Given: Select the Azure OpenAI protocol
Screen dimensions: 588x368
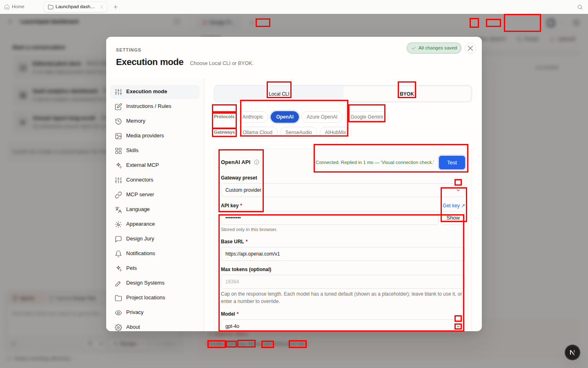Looking at the screenshot, I should pyautogui.click(x=322, y=117).
